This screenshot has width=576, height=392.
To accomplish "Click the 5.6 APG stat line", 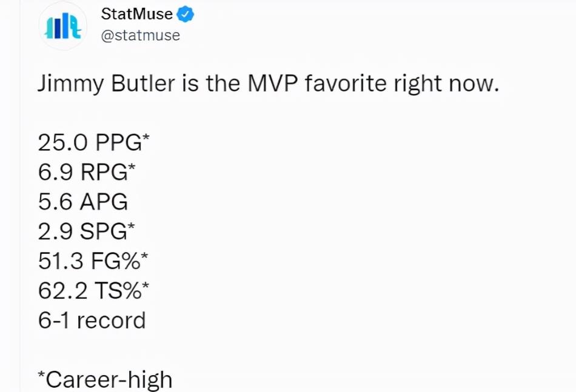I will (x=82, y=201).
